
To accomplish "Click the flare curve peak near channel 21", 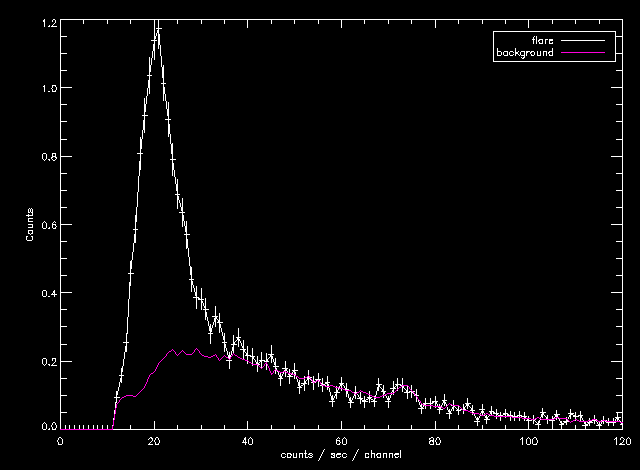I will coord(158,29).
